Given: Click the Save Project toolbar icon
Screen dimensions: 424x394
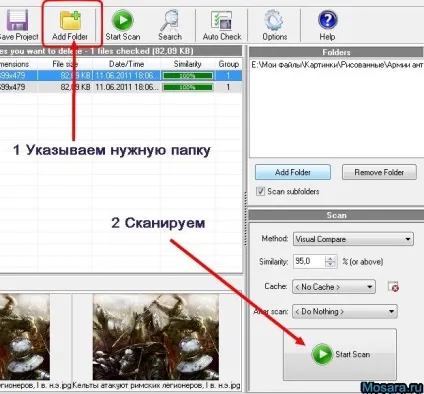Looking at the screenshot, I should coord(17,25).
